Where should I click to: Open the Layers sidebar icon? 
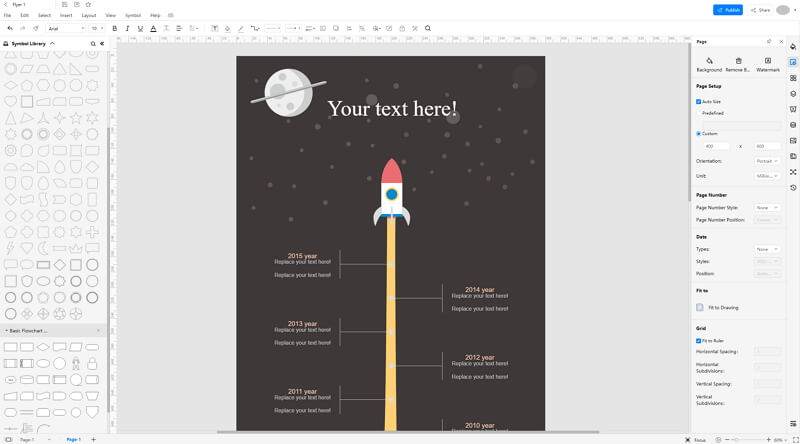tap(793, 94)
